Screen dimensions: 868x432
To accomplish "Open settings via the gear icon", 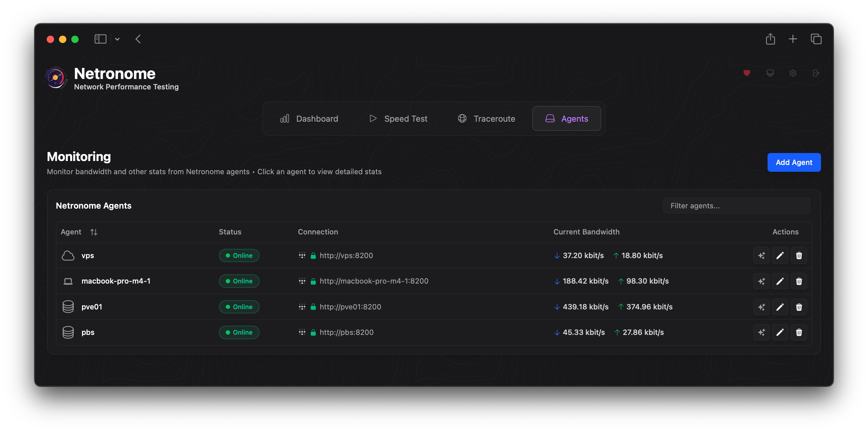I will (793, 73).
